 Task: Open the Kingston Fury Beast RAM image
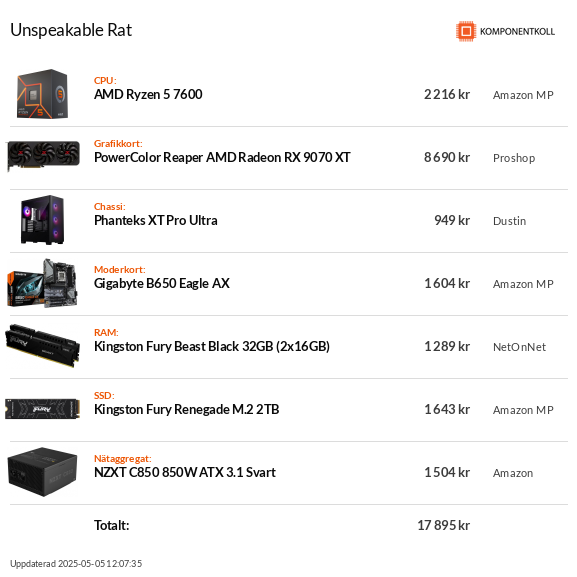pos(43,346)
